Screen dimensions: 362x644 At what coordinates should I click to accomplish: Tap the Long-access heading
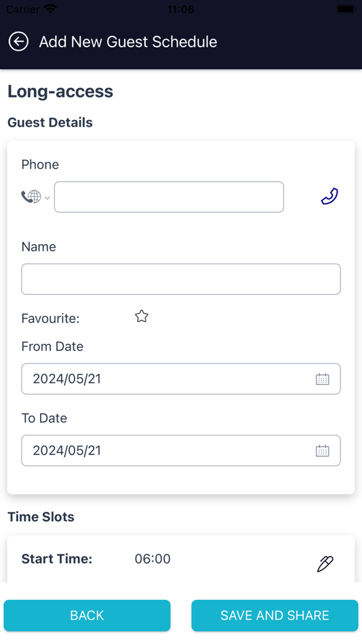pyautogui.click(x=60, y=92)
